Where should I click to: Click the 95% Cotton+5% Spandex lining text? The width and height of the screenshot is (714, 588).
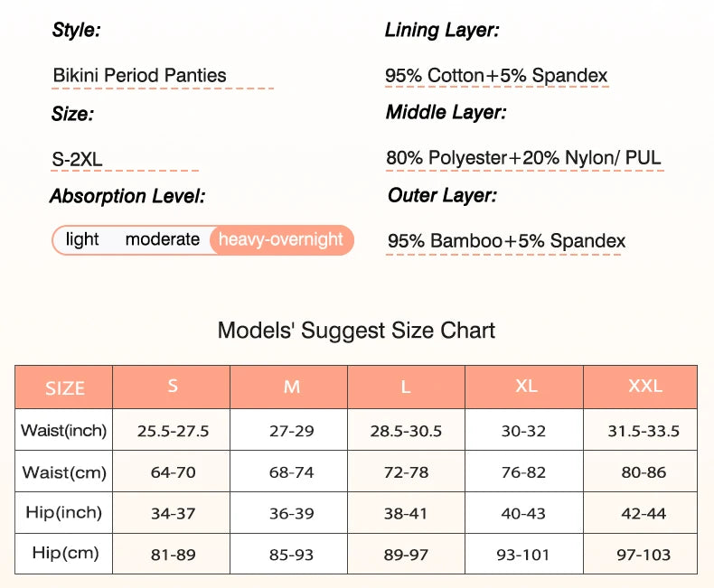pos(496,76)
